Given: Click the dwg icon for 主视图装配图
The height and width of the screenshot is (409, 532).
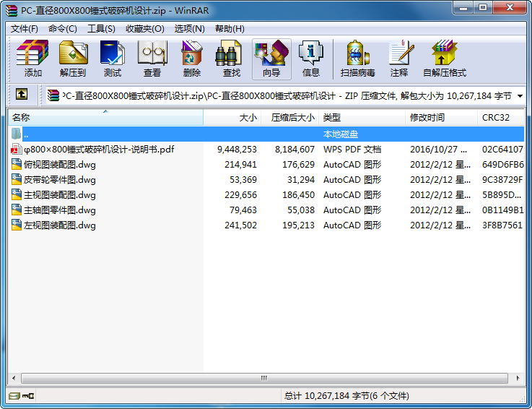Looking at the screenshot, I should click(x=17, y=194).
